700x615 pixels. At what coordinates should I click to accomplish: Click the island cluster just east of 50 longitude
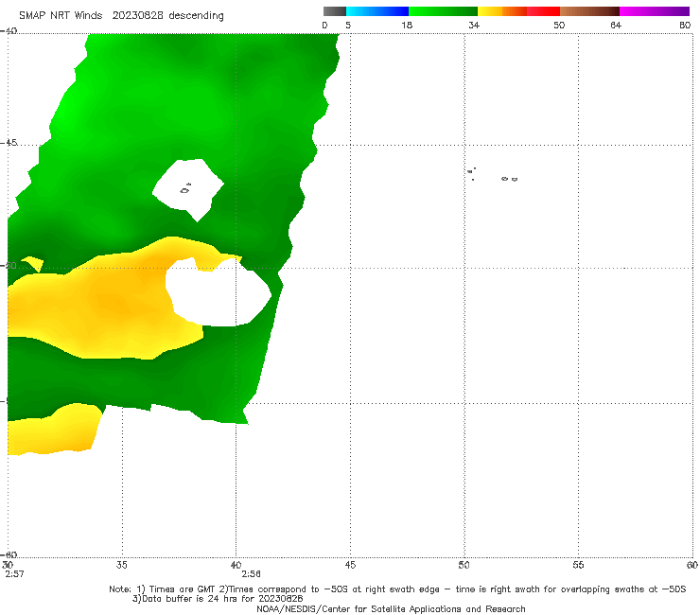(x=471, y=174)
